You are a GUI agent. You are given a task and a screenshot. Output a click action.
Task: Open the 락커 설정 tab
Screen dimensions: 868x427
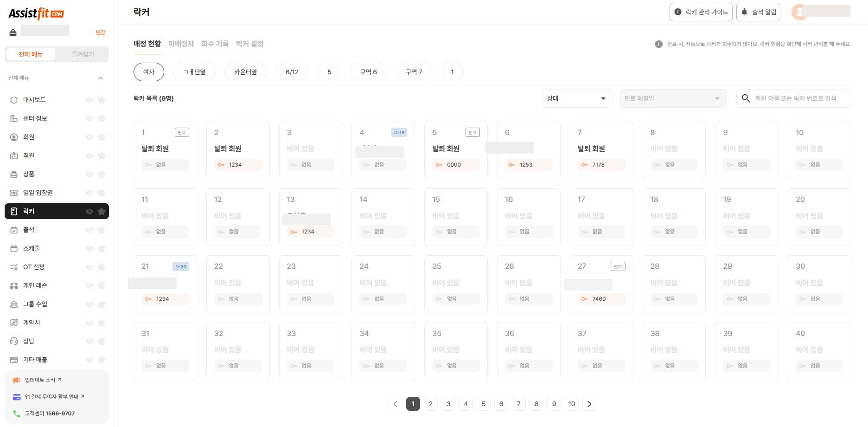click(x=249, y=44)
